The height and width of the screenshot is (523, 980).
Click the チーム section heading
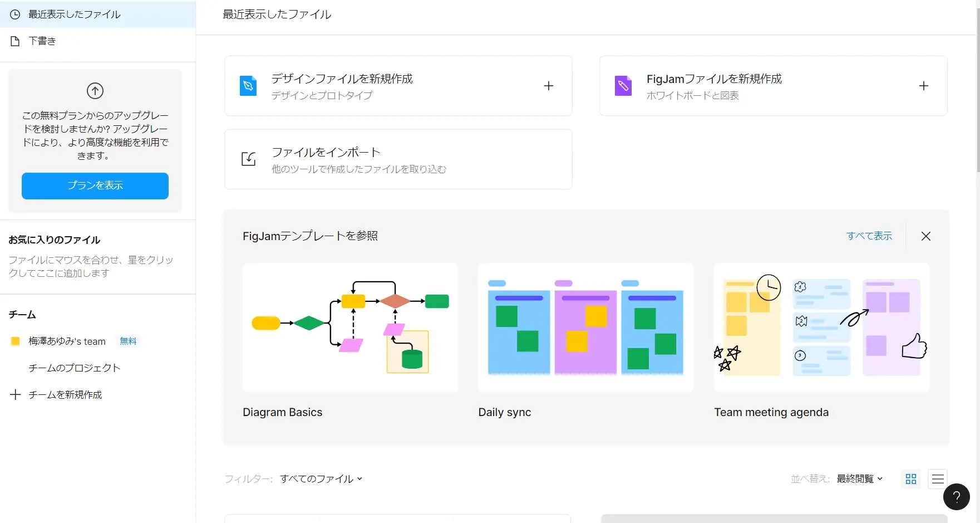22,315
